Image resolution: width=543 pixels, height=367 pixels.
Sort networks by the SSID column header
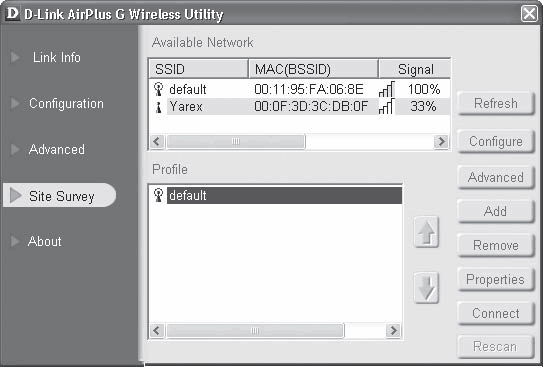pos(199,69)
